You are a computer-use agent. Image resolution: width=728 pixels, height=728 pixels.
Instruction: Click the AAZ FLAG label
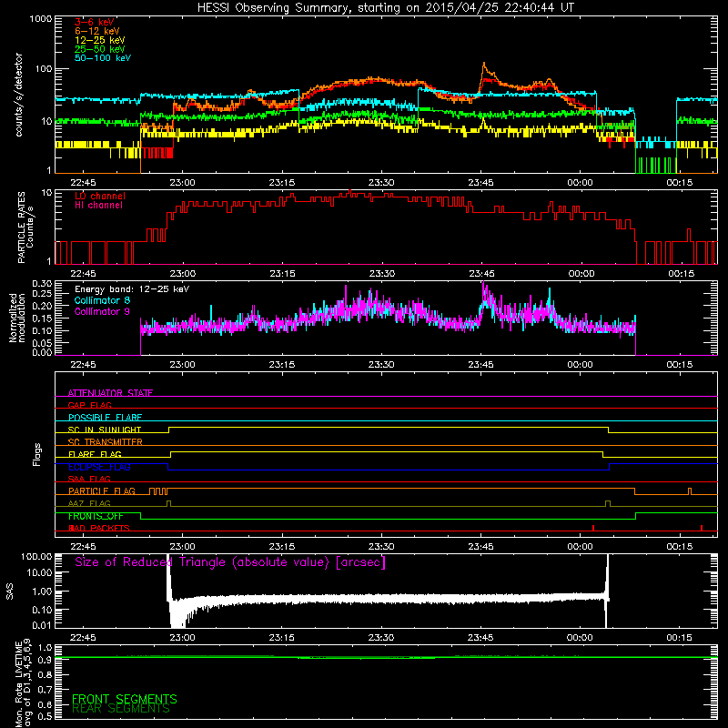[x=89, y=503]
